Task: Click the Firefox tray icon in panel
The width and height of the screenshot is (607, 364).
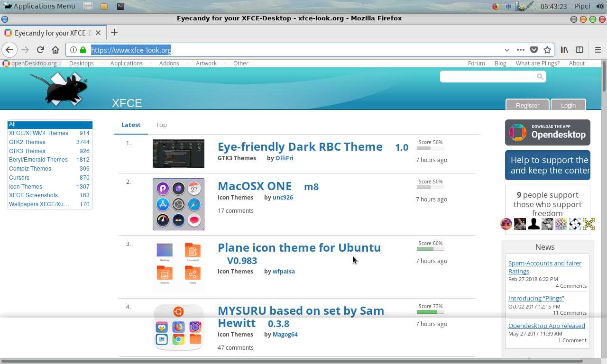Action: (496, 6)
